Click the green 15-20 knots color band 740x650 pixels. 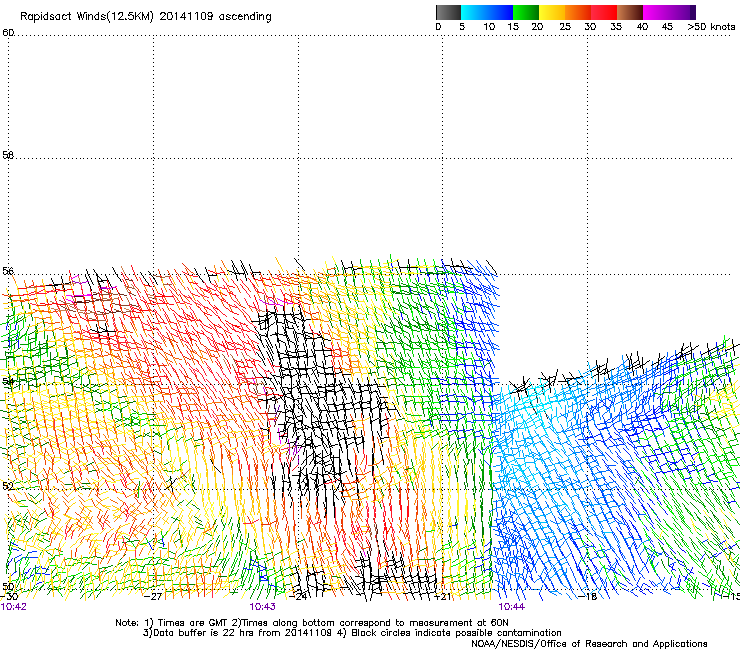pyautogui.click(x=526, y=12)
